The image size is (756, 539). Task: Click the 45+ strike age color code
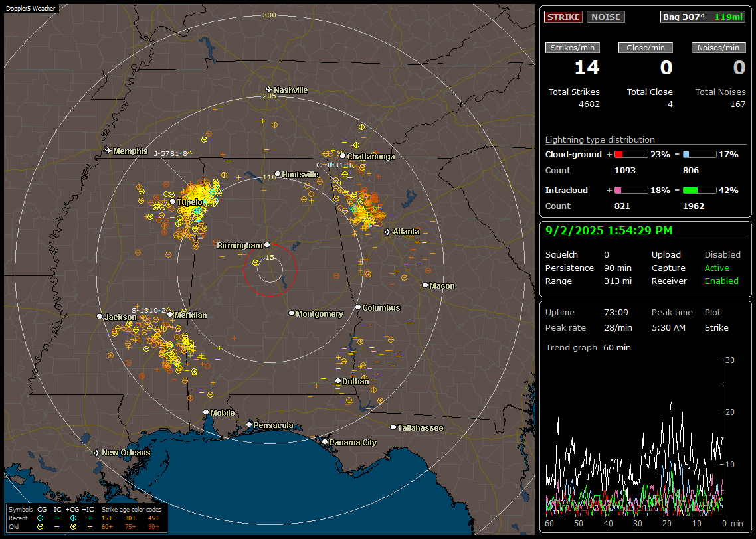coord(153,518)
